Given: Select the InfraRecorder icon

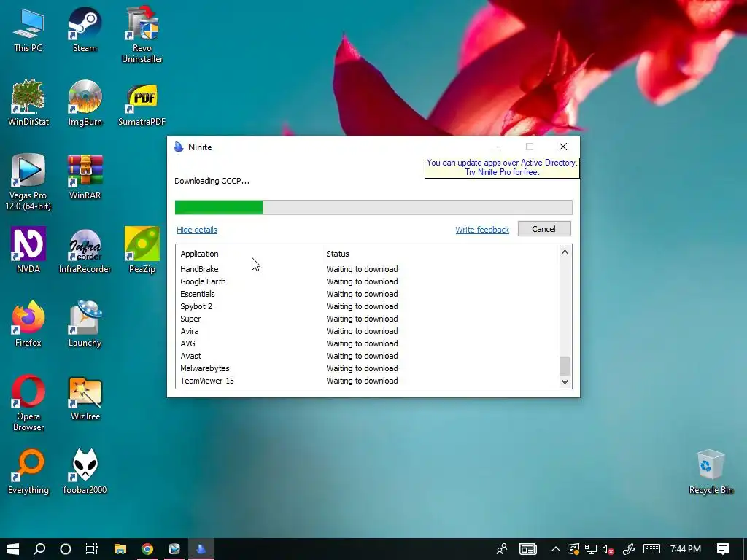Looking at the screenshot, I should (x=85, y=252).
